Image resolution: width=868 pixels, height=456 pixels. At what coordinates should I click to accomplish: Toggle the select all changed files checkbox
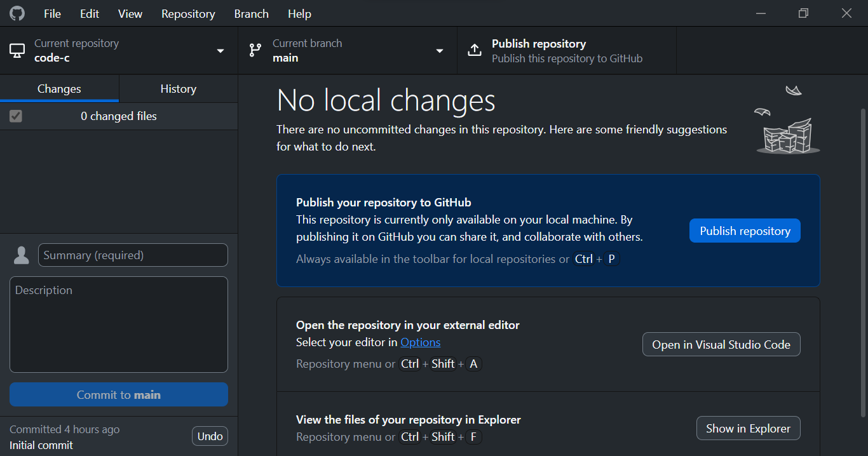point(16,116)
